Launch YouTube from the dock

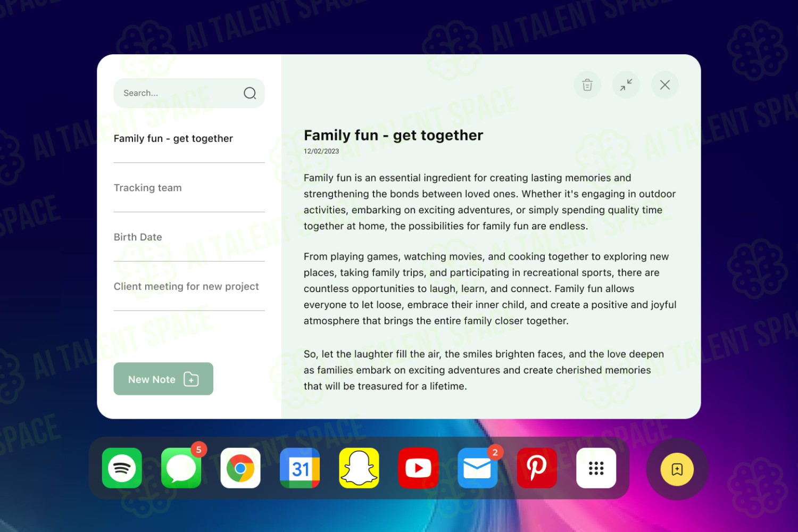point(418,468)
